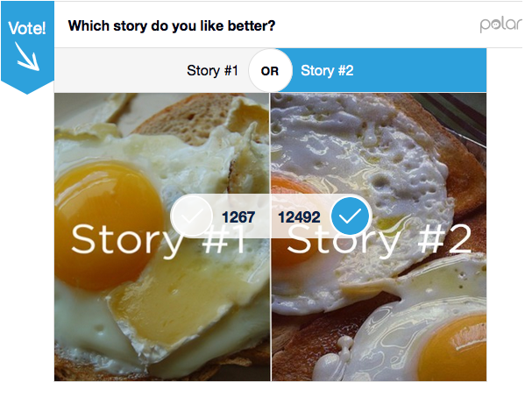Select the Story #1 header tab
This screenshot has height=418, width=532.
click(x=212, y=71)
